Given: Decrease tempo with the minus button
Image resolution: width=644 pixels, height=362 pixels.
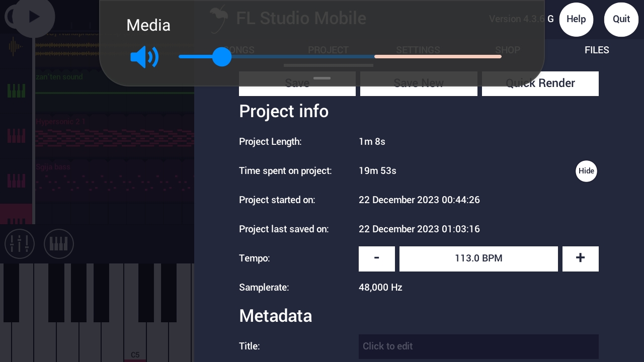Looking at the screenshot, I should click(x=377, y=258).
